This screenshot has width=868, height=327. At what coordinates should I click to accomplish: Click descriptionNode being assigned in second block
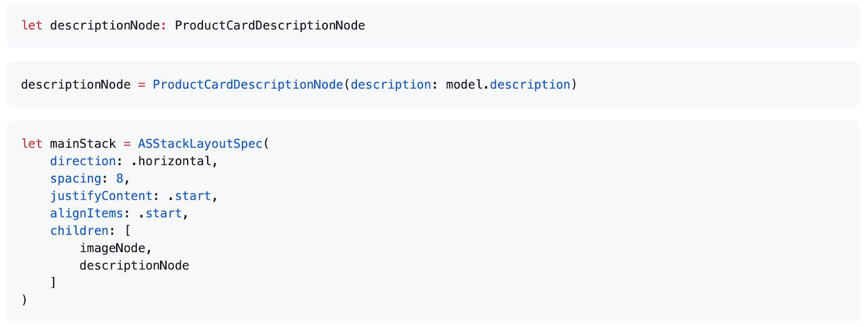tap(75, 85)
